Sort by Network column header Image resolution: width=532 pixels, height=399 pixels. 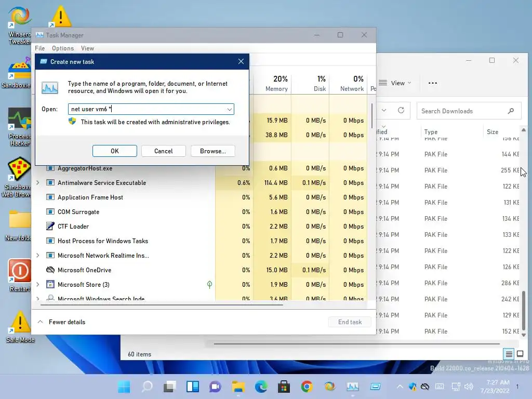(x=348, y=83)
